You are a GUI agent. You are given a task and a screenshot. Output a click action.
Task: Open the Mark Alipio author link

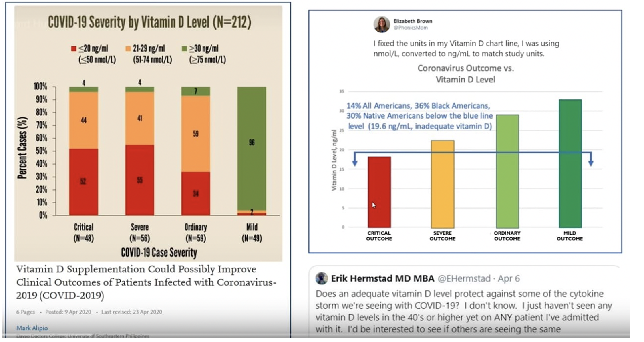32,328
